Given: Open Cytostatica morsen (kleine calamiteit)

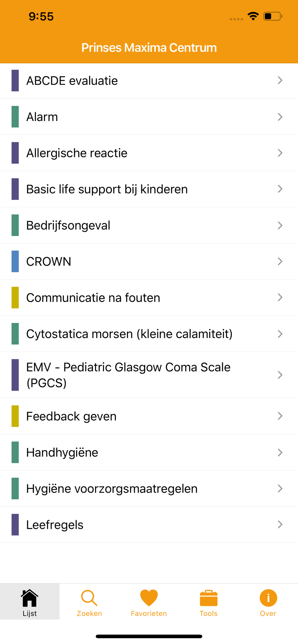Looking at the screenshot, I should 149,334.
